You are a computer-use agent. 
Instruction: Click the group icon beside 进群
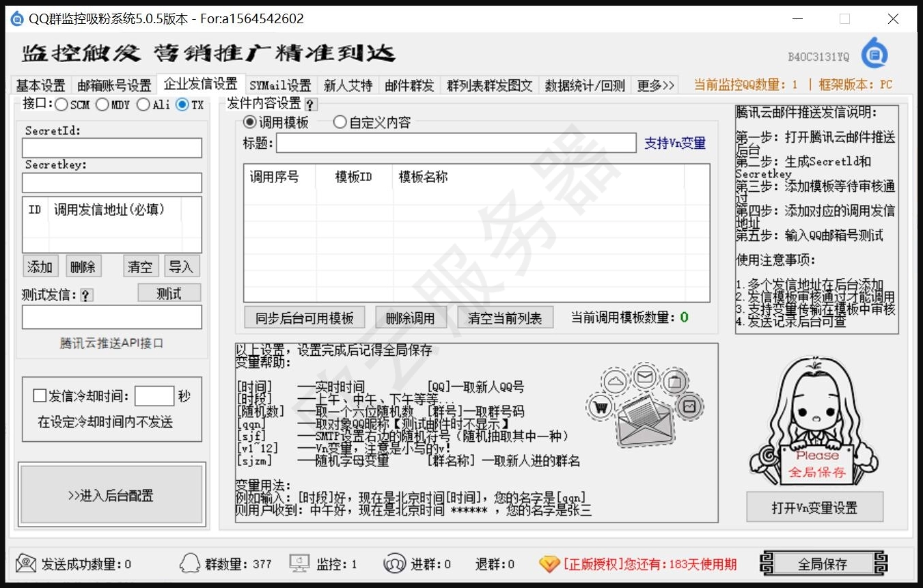(x=394, y=563)
